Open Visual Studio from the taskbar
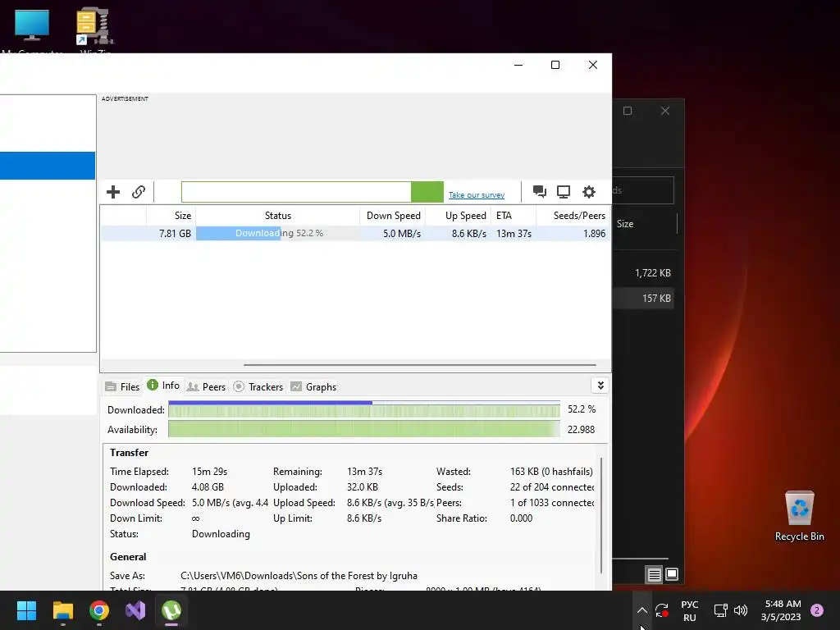 [x=135, y=610]
